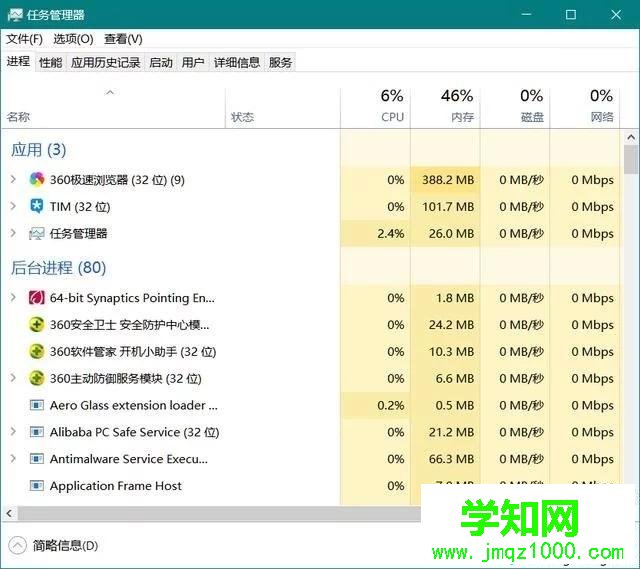Select the 后台进程 (80) group header
This screenshot has height=569, width=640.
click(58, 268)
